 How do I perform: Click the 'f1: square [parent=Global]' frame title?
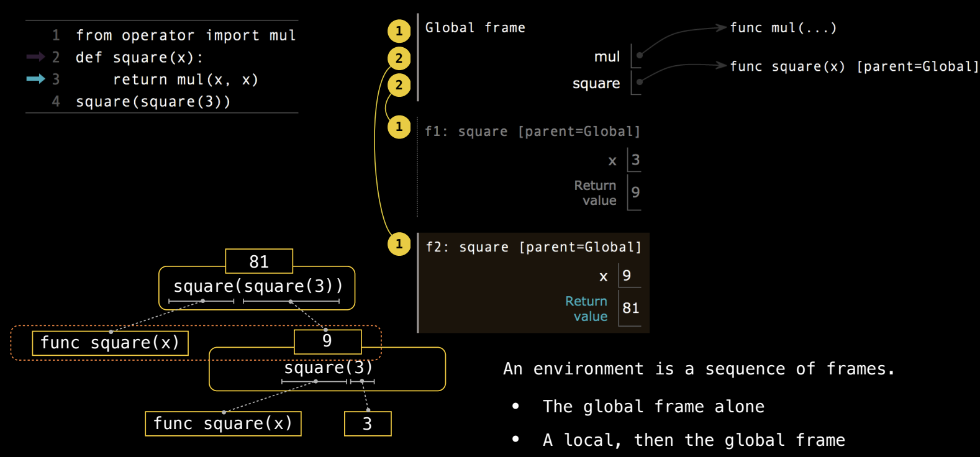coord(532,132)
